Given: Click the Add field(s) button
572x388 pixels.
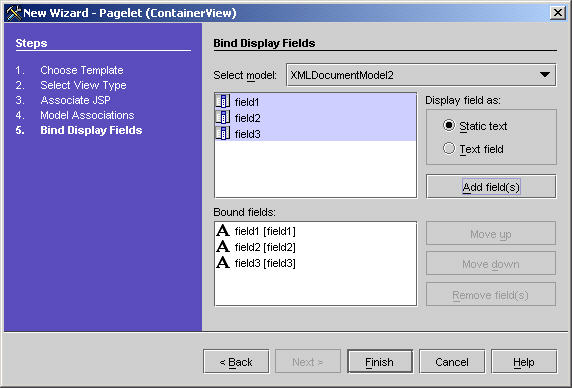Looking at the screenshot, I should (491, 187).
